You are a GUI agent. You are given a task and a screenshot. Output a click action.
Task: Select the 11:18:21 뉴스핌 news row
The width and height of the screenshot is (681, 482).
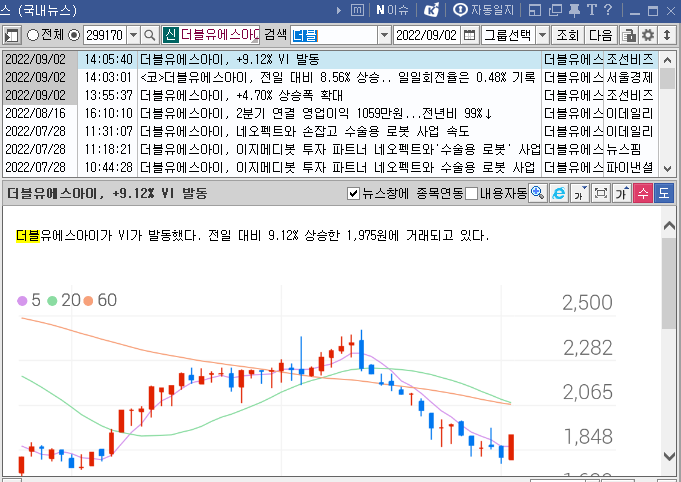click(330, 149)
